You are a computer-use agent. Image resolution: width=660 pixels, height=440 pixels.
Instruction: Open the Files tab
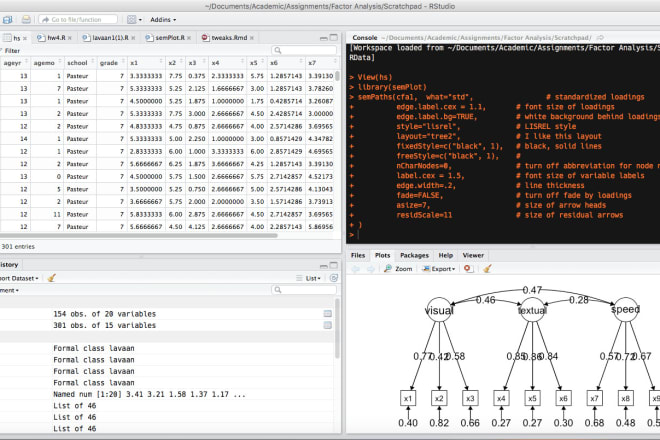coord(358,255)
